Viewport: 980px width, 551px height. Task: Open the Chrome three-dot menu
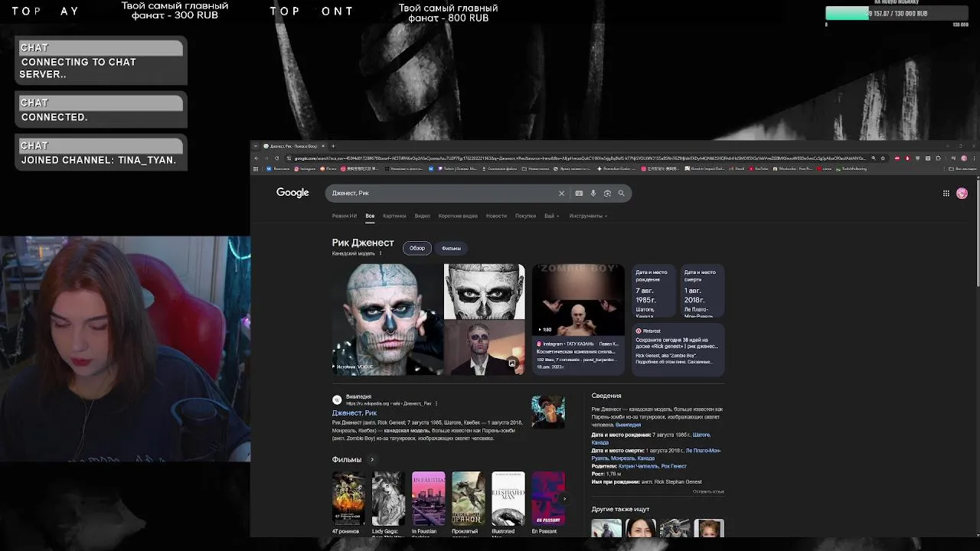pos(974,158)
